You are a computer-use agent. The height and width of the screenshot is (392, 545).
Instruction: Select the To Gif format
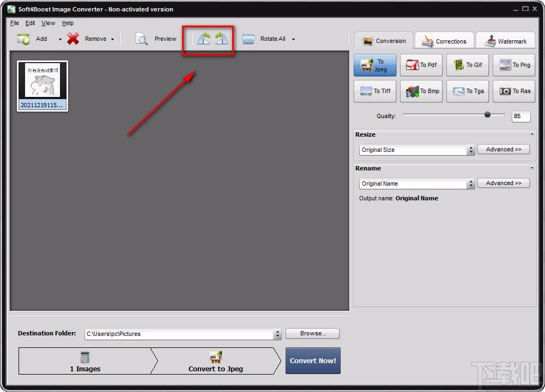point(468,65)
